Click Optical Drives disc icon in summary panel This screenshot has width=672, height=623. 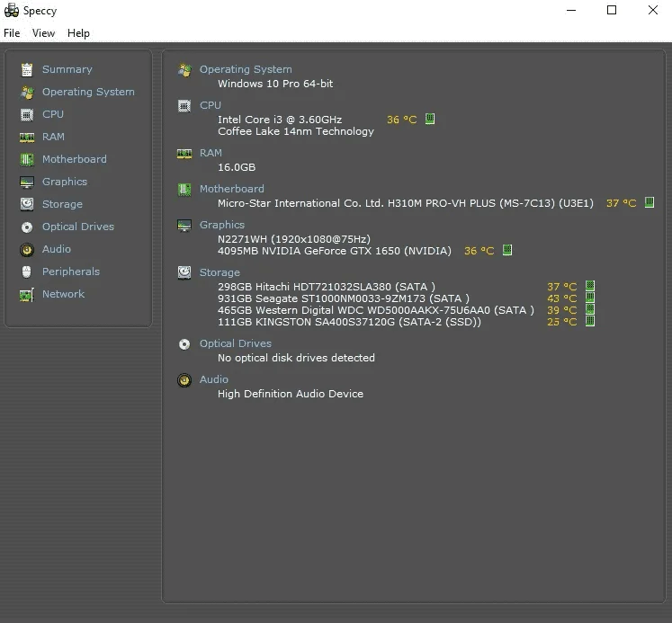pos(184,344)
